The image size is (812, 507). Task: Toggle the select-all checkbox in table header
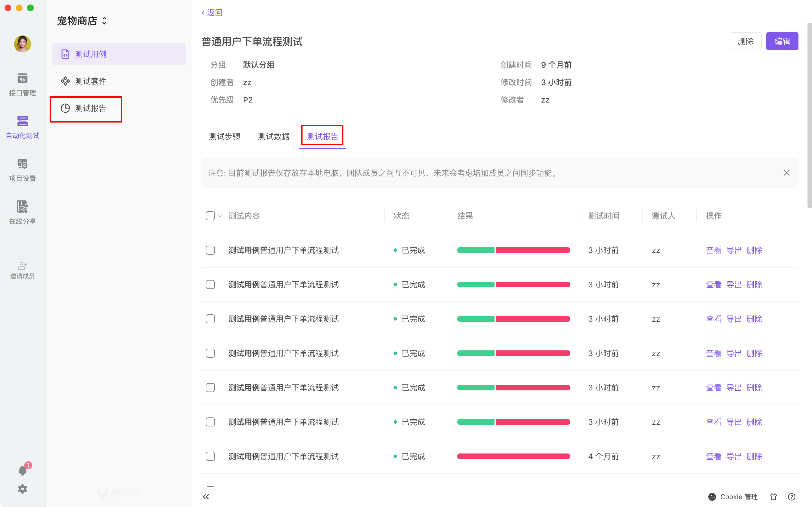(x=210, y=215)
